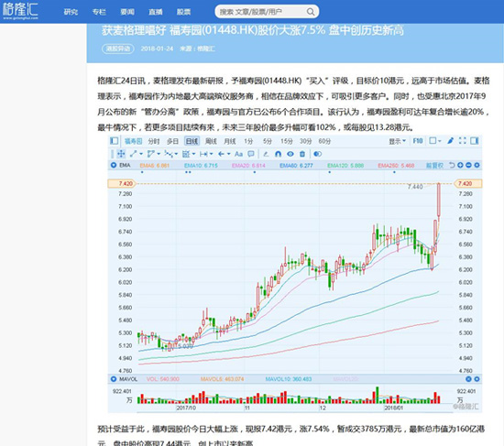The width and height of the screenshot is (504, 446).
Task: Expand pattern tool dropdown arrow
Action: pyautogui.click(x=176, y=154)
